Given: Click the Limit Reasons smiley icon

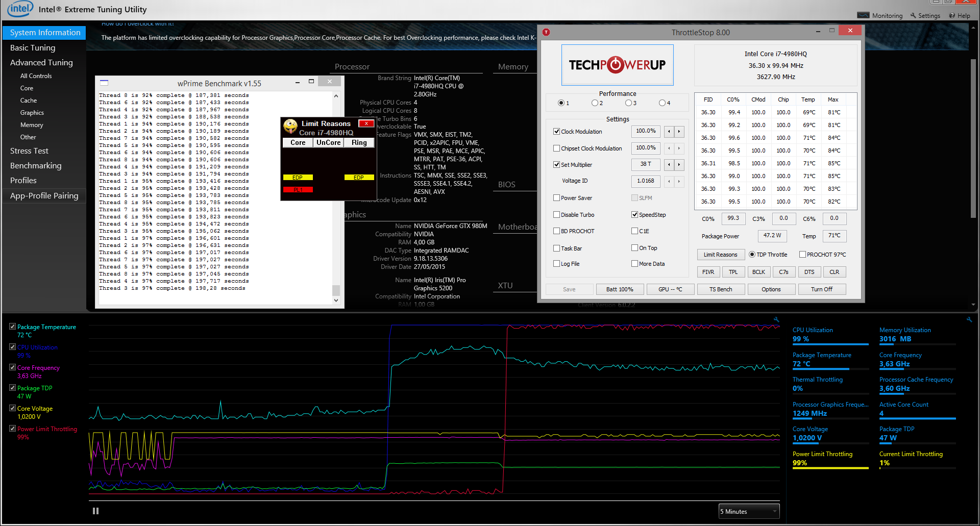Looking at the screenshot, I should click(290, 126).
